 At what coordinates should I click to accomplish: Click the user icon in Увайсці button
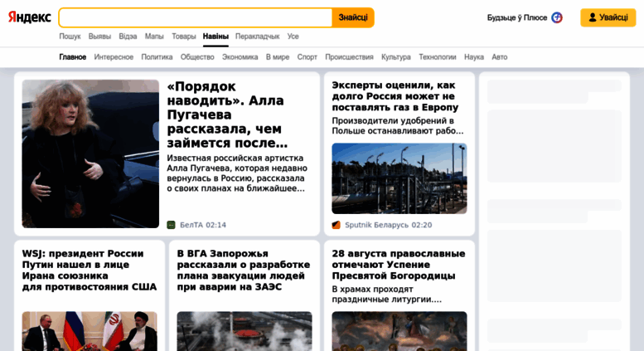pos(593,17)
